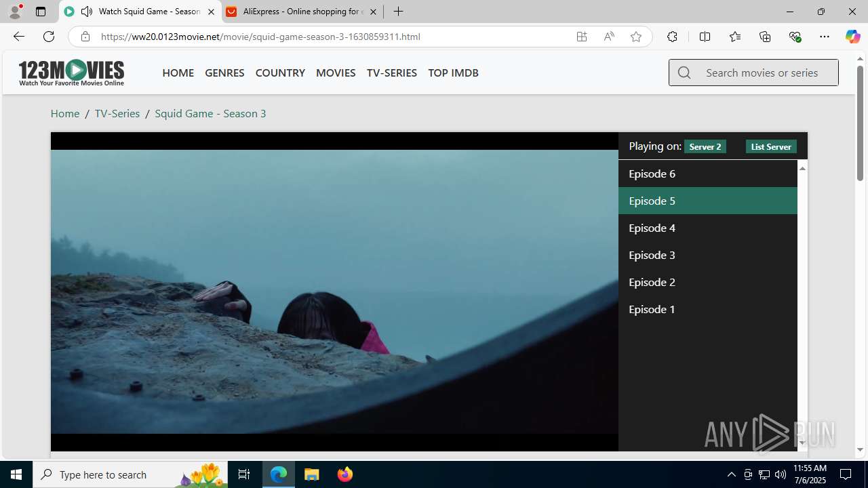Screen dimensions: 868x488
Task: Close the AliExpress tab
Action: click(373, 12)
